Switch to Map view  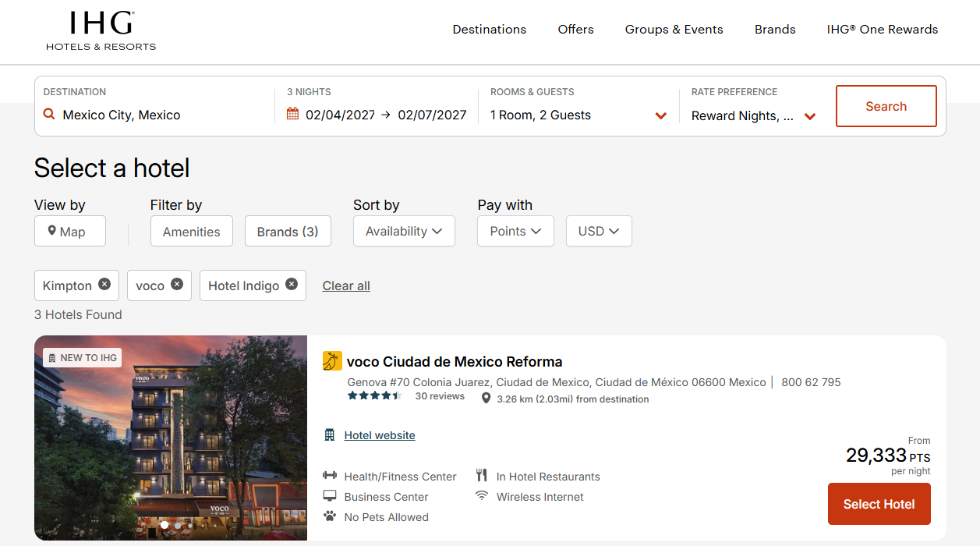[x=70, y=232]
